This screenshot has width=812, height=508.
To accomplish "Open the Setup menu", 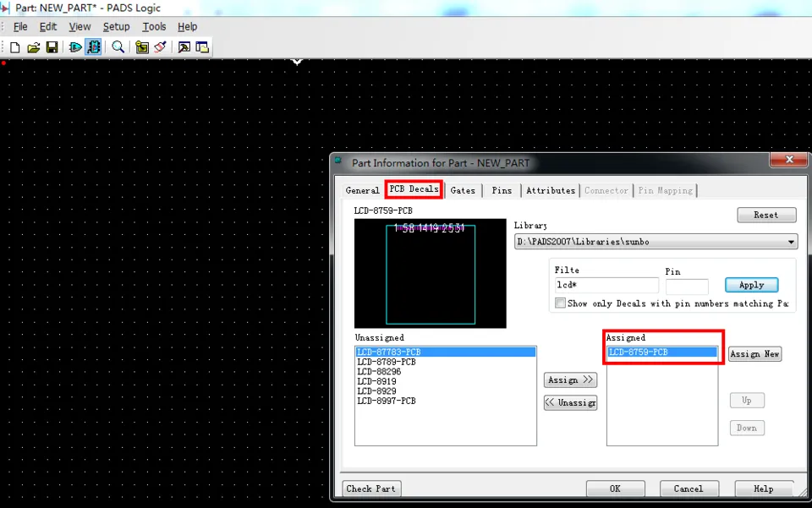I will 116,27.
